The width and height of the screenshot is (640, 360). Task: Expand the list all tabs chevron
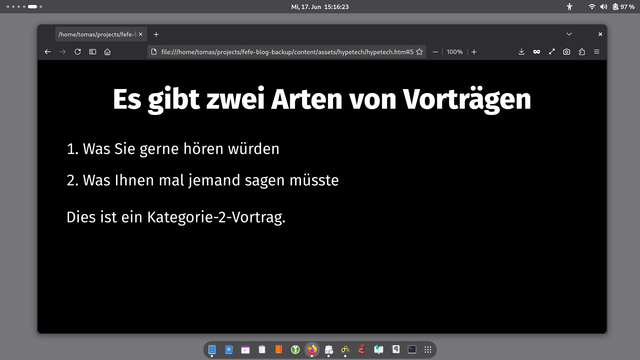click(569, 34)
